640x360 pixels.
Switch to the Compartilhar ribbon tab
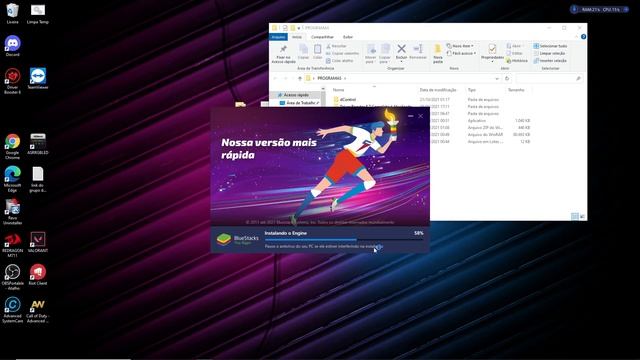click(322, 37)
